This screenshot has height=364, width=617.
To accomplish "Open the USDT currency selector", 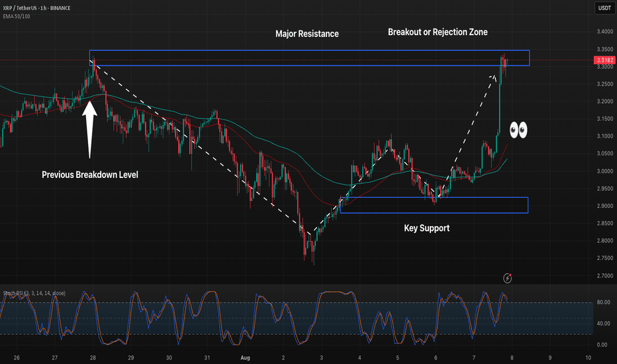I will click(604, 8).
